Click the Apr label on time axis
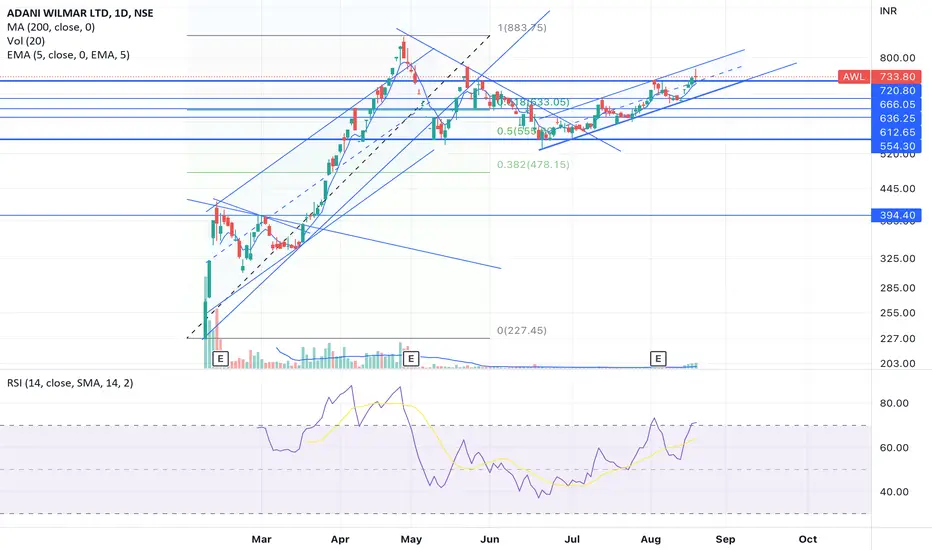932x550 pixels. tap(340, 539)
